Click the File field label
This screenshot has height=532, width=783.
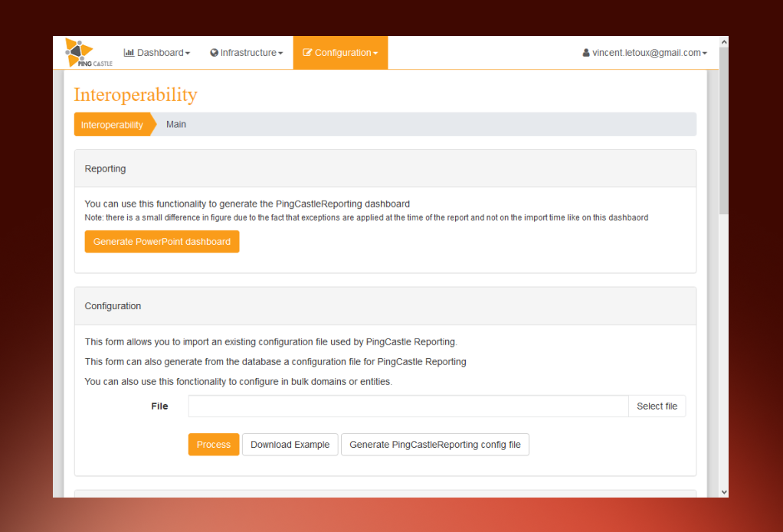tap(160, 406)
